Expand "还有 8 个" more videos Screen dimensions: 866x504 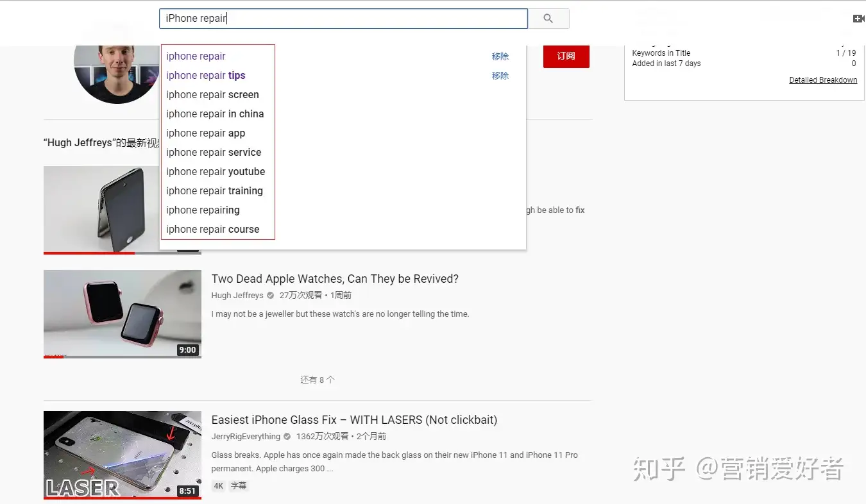[x=318, y=380]
